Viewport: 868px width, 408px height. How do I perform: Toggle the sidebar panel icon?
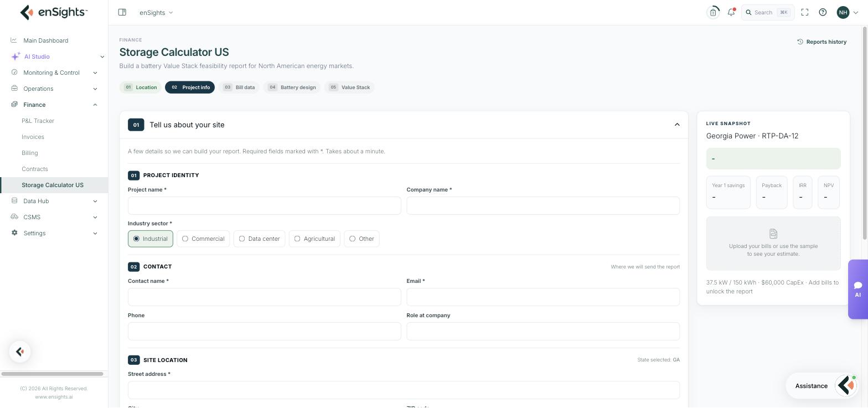122,12
